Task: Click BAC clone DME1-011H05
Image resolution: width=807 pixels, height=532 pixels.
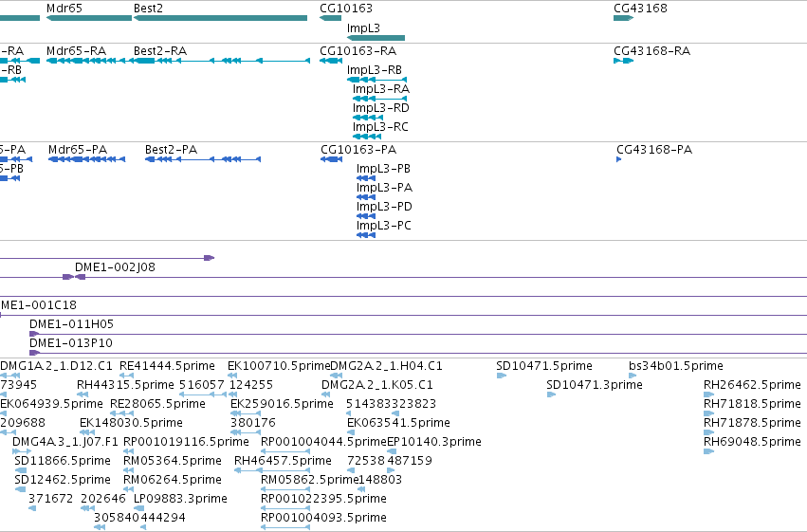Action: pos(71,324)
